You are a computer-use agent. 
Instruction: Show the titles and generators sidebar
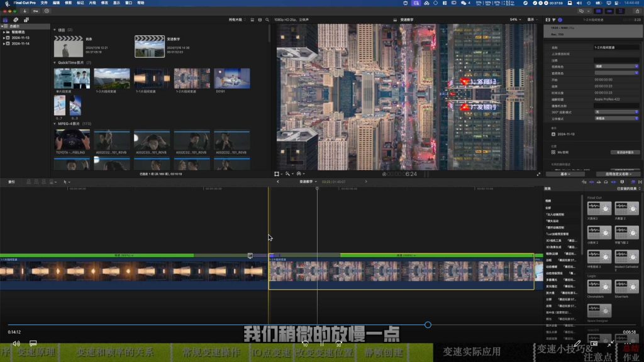point(26,19)
